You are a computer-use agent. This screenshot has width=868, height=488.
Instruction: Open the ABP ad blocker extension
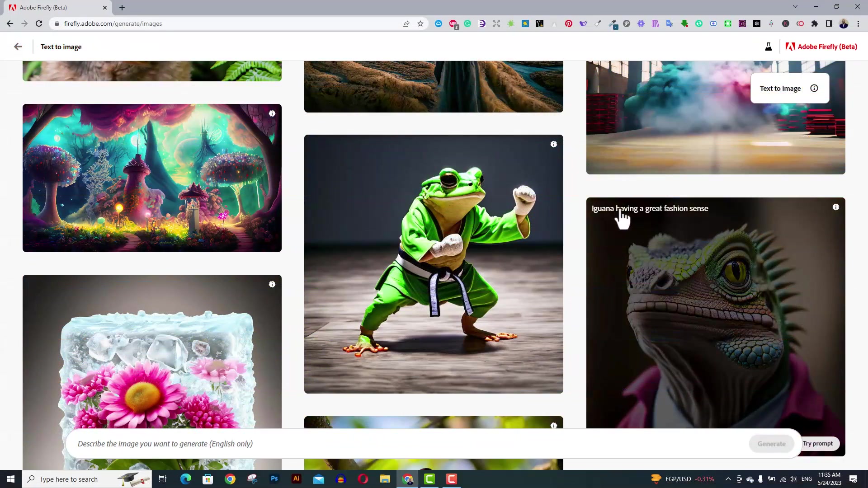(453, 24)
